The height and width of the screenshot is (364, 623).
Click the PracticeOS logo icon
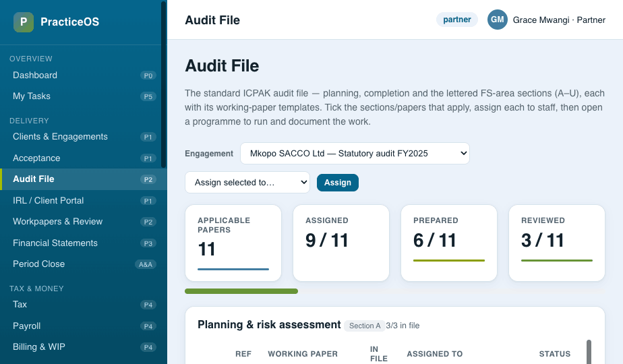pyautogui.click(x=24, y=22)
